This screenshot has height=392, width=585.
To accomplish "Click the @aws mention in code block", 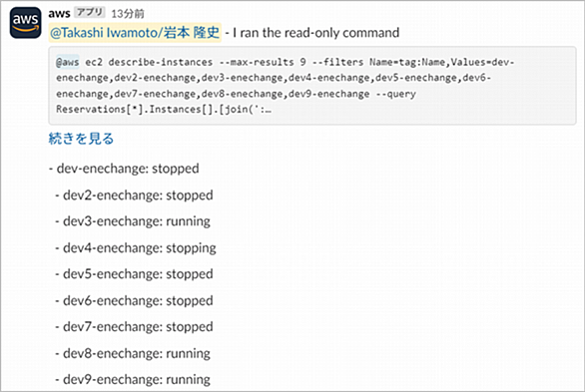I will coord(67,62).
